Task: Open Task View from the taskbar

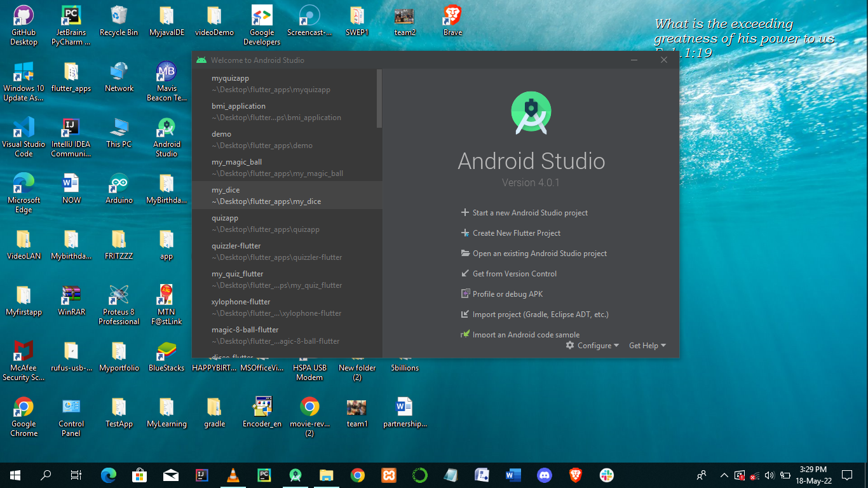Action: 76,475
